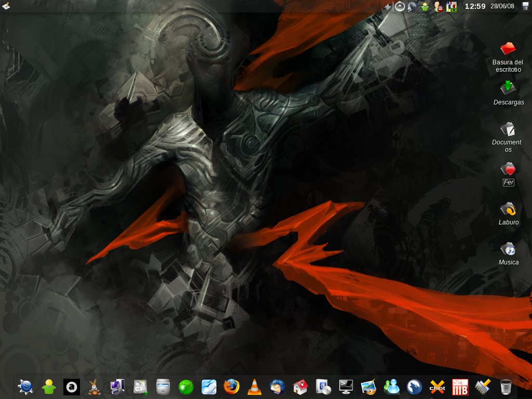
Task: Open the red KMB icon in dock
Action: click(460, 387)
